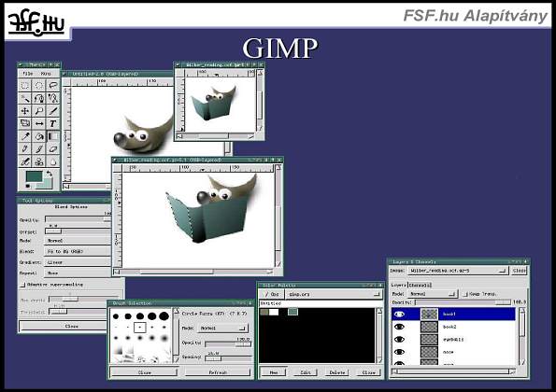
Task: Select the book2 layer thumbnail
Action: point(429,327)
